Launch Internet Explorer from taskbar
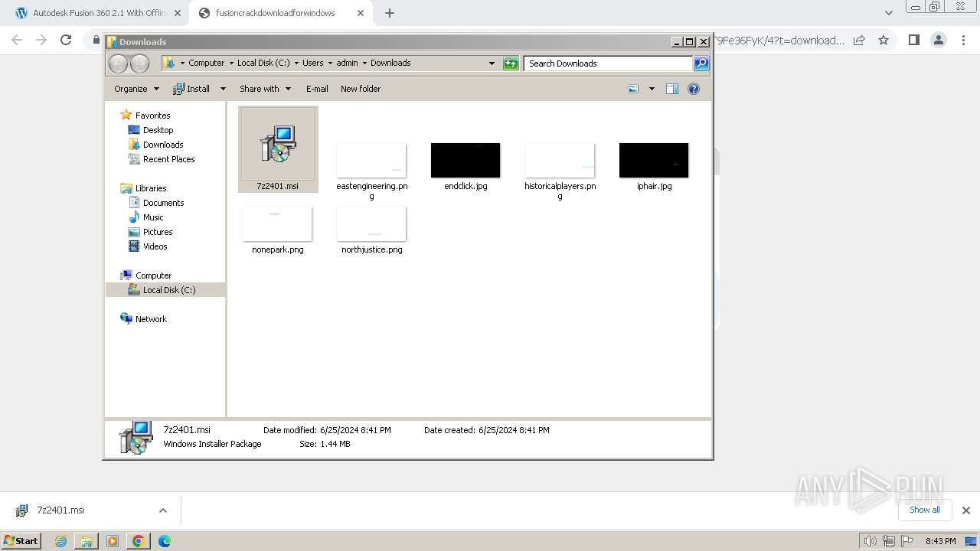Viewport: 980px width, 551px height. 61,541
